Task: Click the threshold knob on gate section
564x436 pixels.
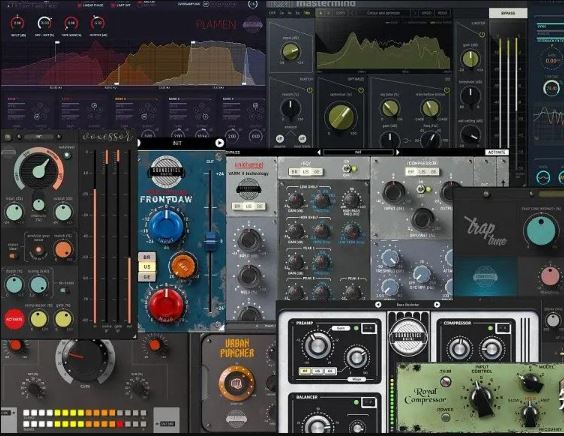Action: (x=390, y=259)
